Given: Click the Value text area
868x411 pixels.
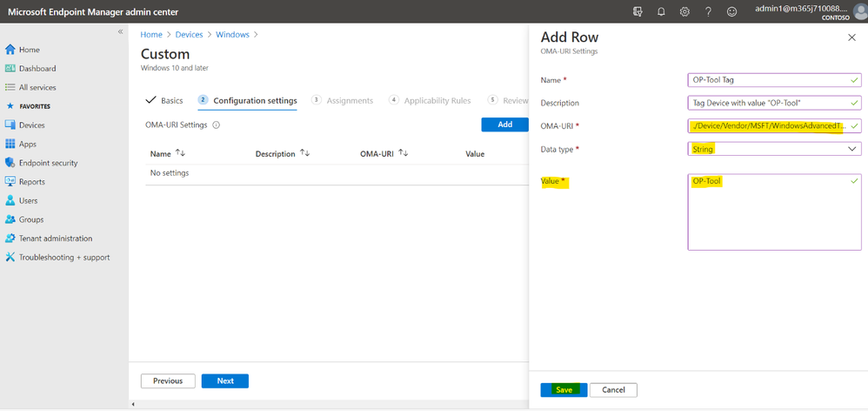Looking at the screenshot, I should (774, 212).
